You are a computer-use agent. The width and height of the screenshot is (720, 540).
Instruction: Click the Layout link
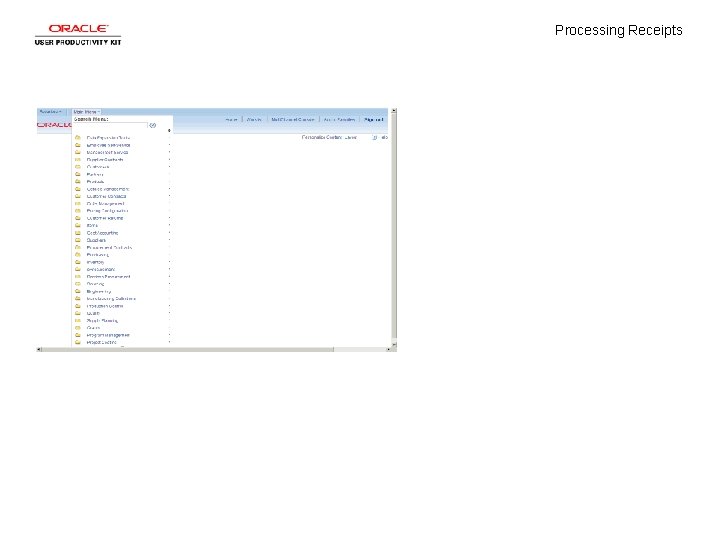click(x=350, y=137)
